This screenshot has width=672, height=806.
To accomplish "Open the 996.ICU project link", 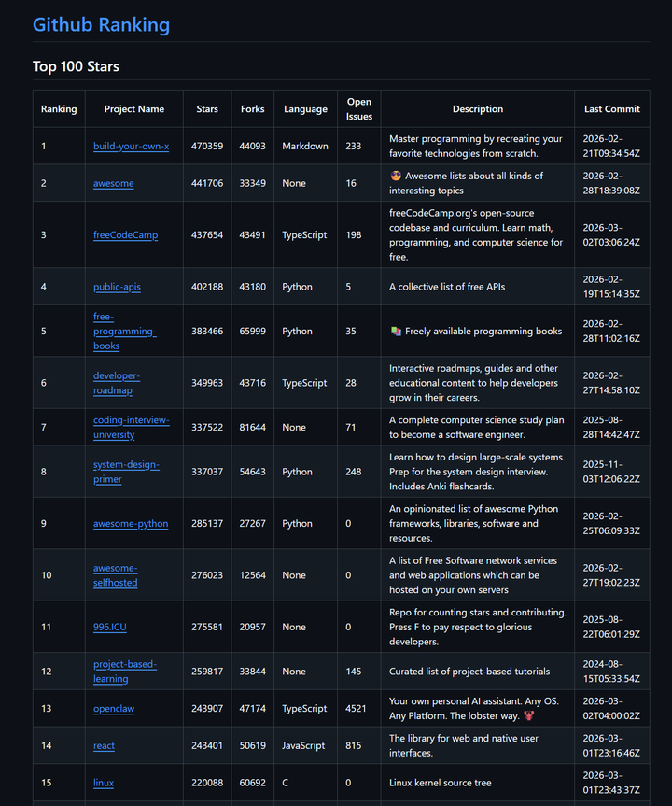I will coord(110,627).
